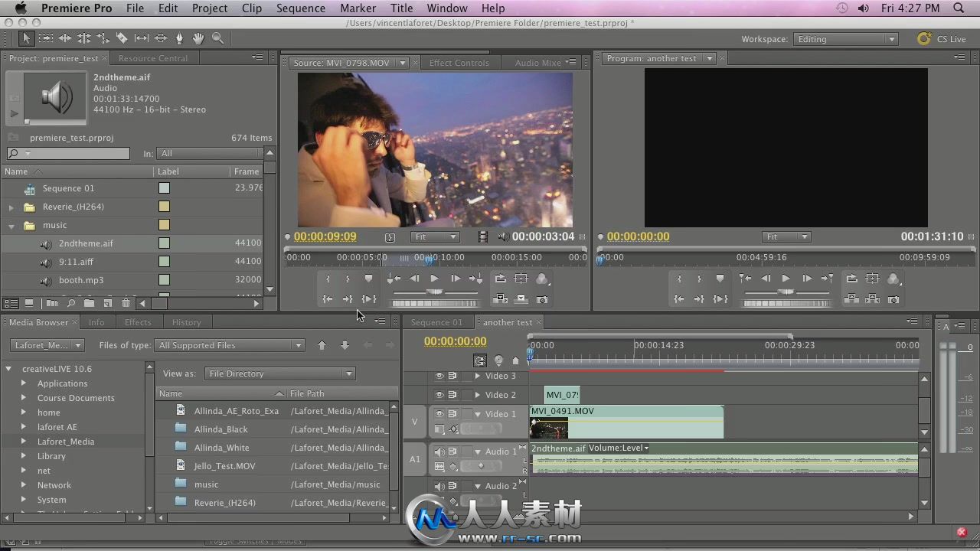Export frame with Source monitor camera icon

(x=542, y=298)
